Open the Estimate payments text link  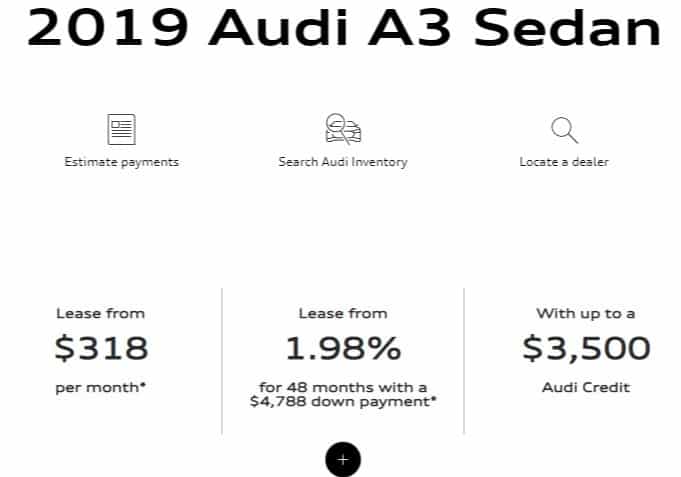tap(121, 161)
